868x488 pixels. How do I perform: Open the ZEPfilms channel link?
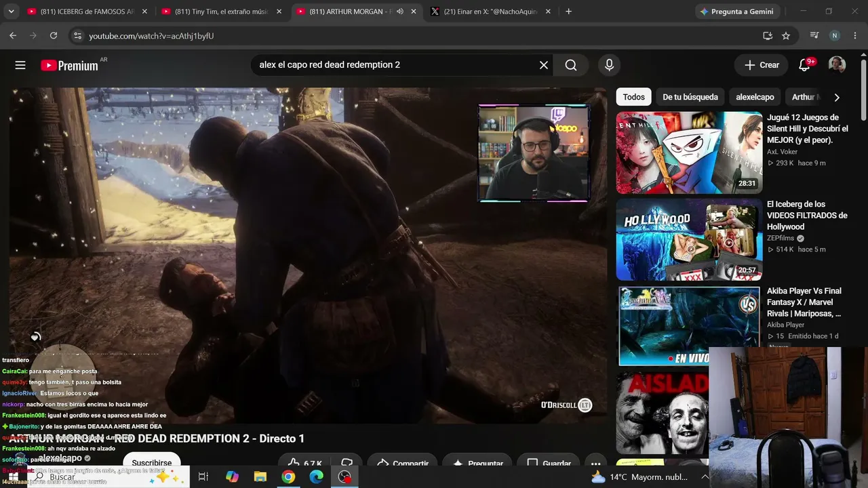click(781, 239)
